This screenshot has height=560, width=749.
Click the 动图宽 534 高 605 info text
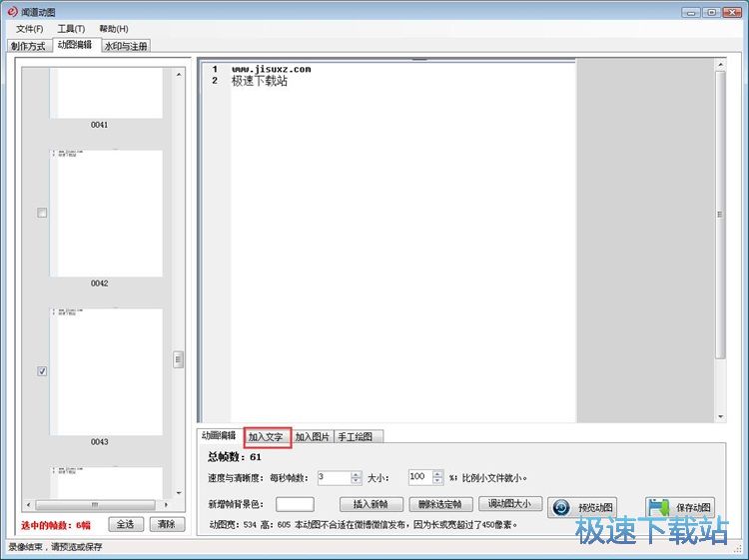(364, 525)
